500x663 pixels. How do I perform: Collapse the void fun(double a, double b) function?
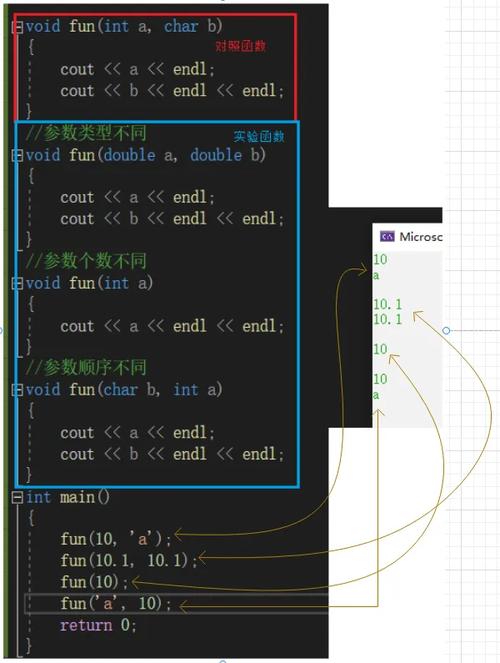click(18, 156)
